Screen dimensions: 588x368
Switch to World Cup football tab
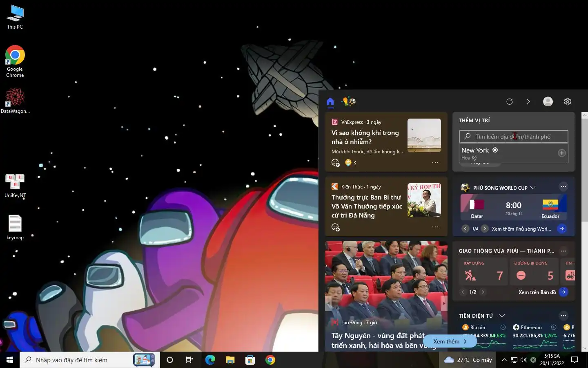pyautogui.click(x=349, y=101)
